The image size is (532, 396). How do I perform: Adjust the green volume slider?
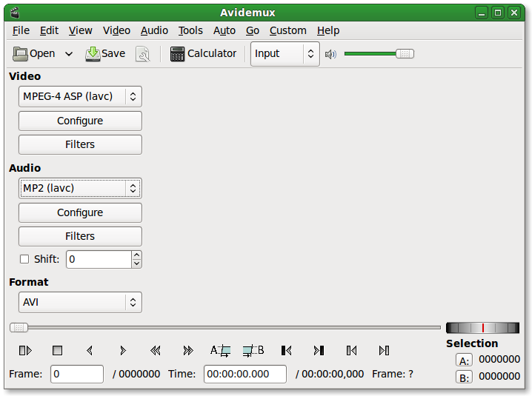pyautogui.click(x=379, y=54)
